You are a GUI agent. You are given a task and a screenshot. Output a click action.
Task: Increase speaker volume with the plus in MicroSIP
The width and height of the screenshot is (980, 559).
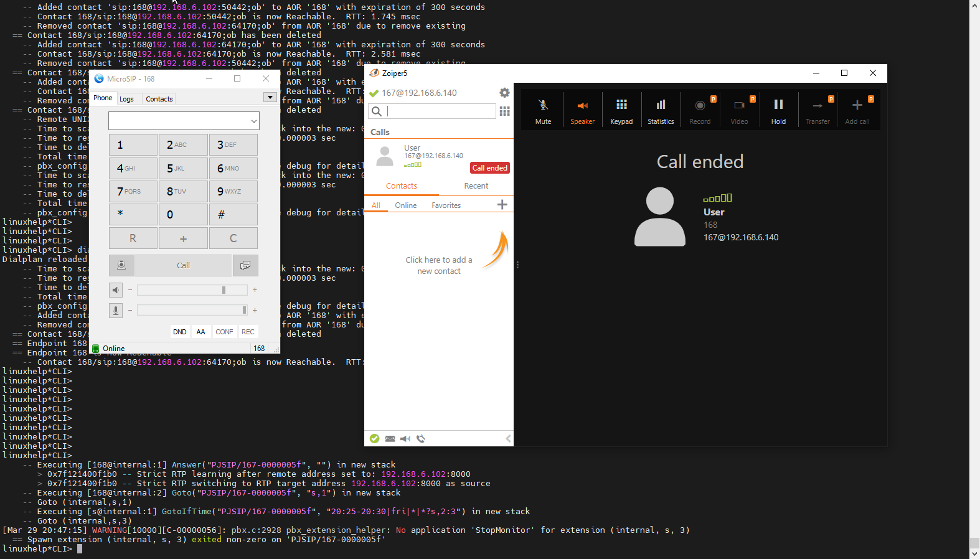pyautogui.click(x=255, y=290)
